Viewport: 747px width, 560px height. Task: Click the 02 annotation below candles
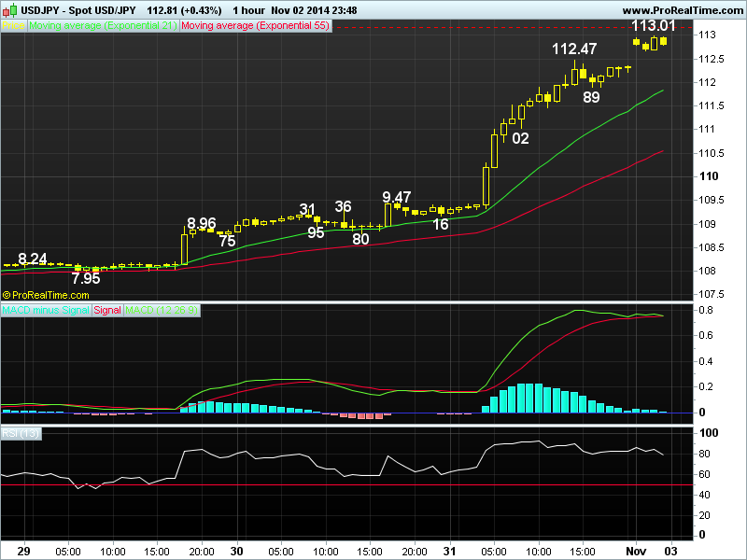point(520,138)
